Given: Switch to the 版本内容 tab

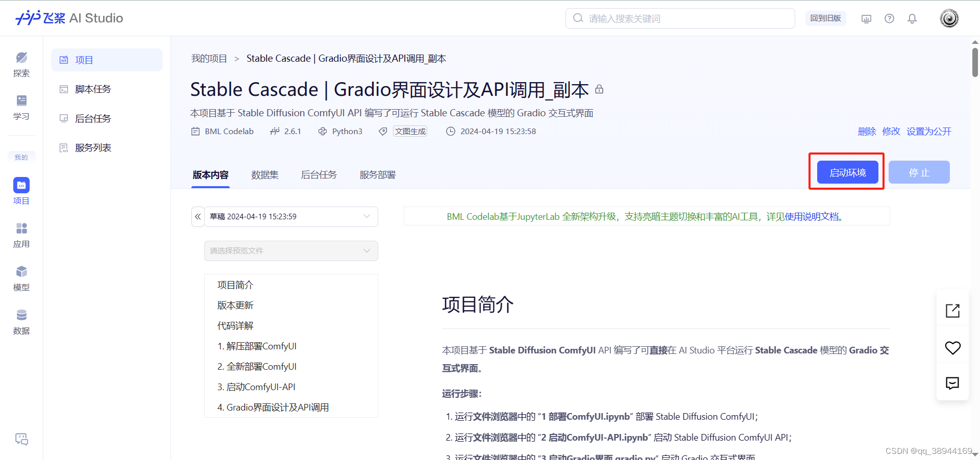Looking at the screenshot, I should [210, 175].
